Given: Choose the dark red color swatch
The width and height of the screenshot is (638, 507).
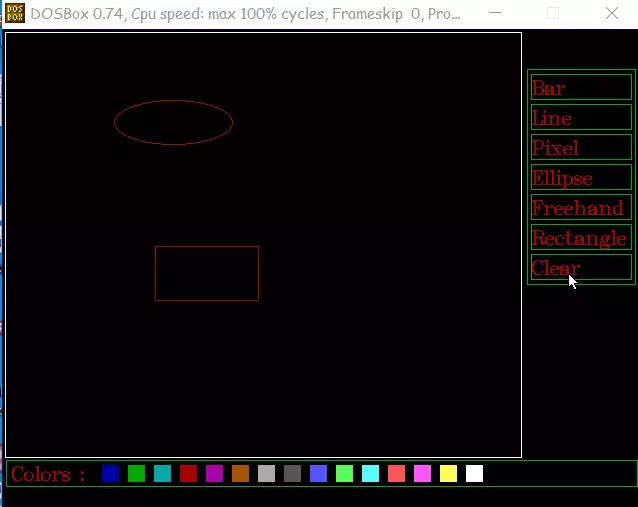Looking at the screenshot, I should tap(188, 474).
